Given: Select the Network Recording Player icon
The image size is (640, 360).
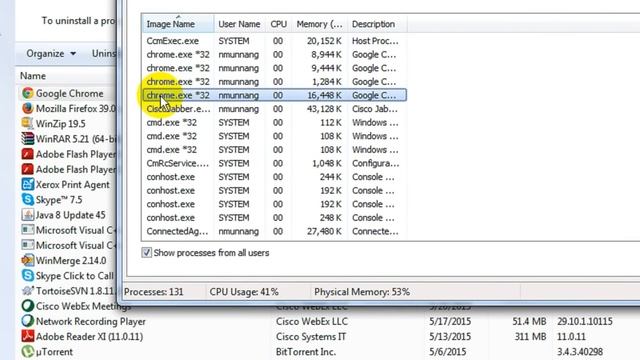Looking at the screenshot, I should (x=28, y=321).
